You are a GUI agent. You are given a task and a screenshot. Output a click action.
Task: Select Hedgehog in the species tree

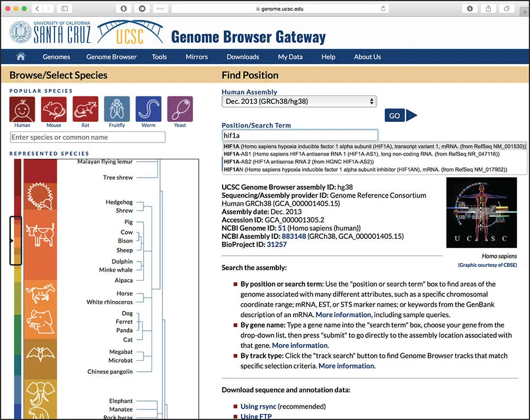[119, 202]
